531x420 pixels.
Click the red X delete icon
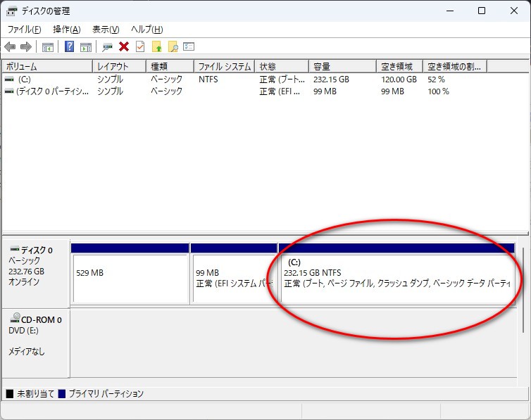[124, 46]
